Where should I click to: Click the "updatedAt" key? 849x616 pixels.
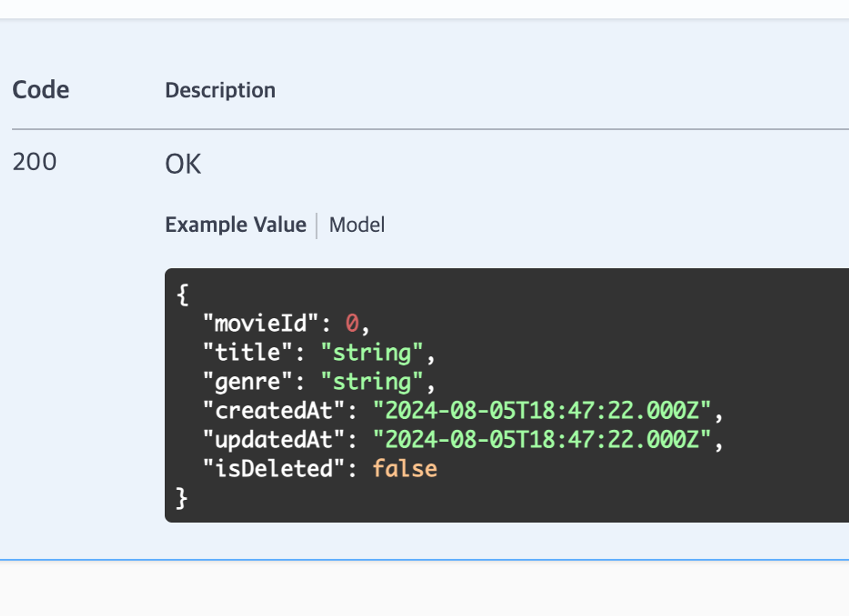click(x=274, y=440)
